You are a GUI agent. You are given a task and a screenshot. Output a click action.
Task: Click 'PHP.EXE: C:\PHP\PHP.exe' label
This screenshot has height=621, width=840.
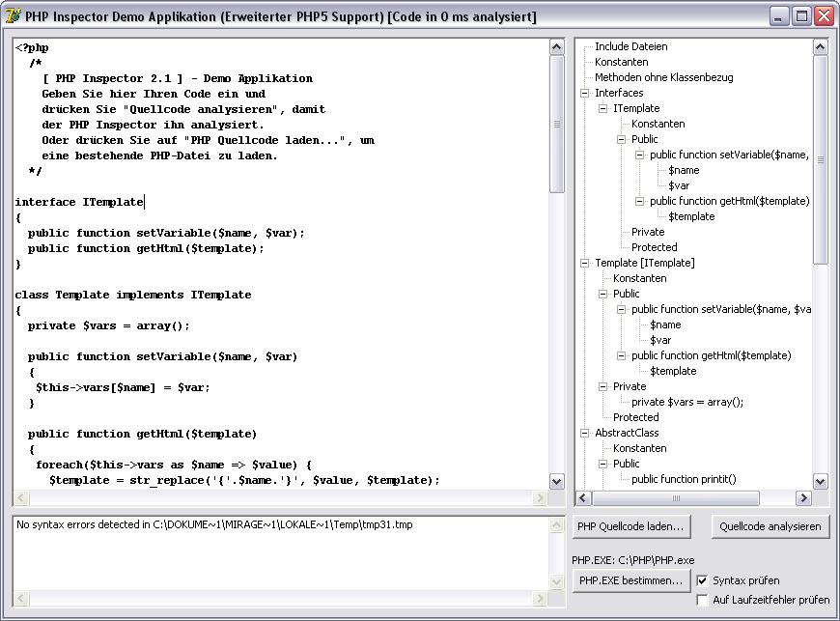click(x=632, y=560)
